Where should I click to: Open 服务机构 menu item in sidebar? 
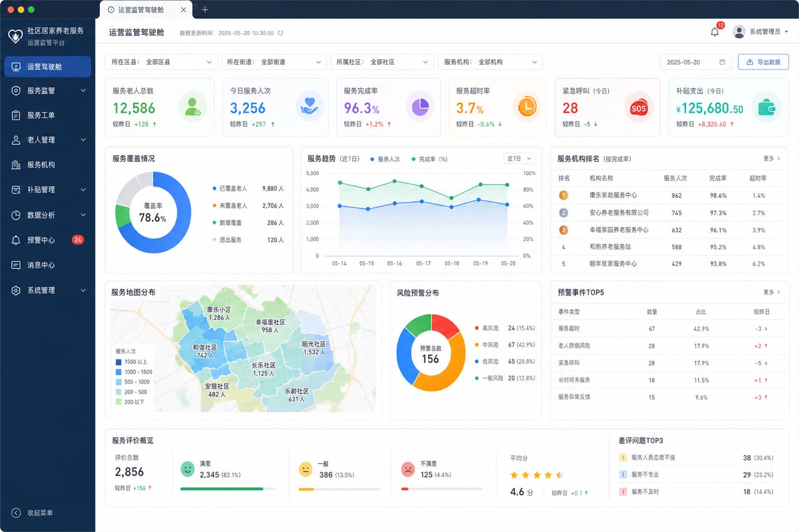click(47, 165)
